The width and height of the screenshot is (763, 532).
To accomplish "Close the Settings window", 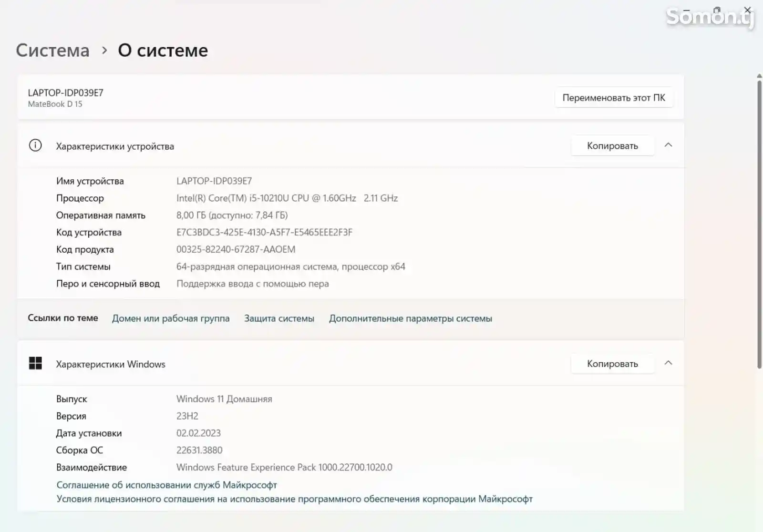I will [x=747, y=10].
